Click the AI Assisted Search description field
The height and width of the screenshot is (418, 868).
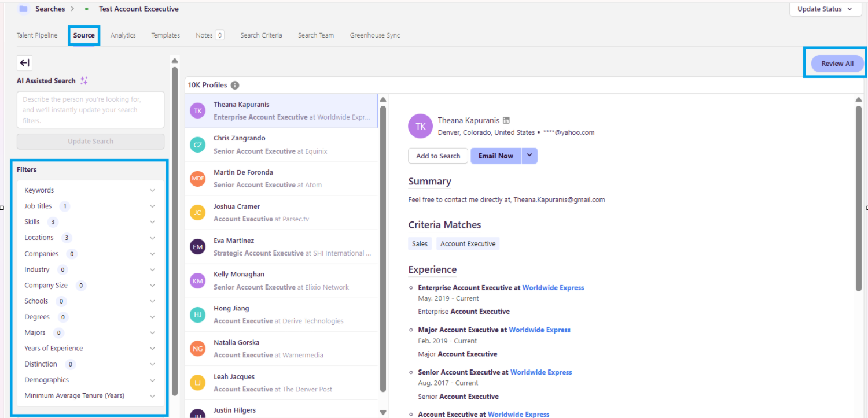(90, 110)
